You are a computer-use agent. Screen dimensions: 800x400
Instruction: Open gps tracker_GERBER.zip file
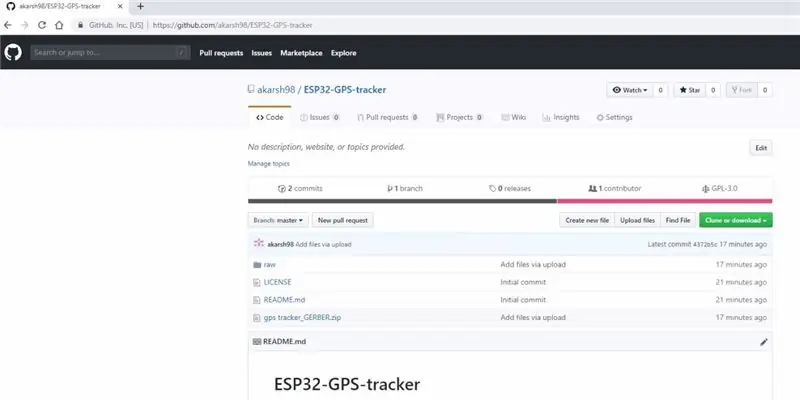click(302, 317)
